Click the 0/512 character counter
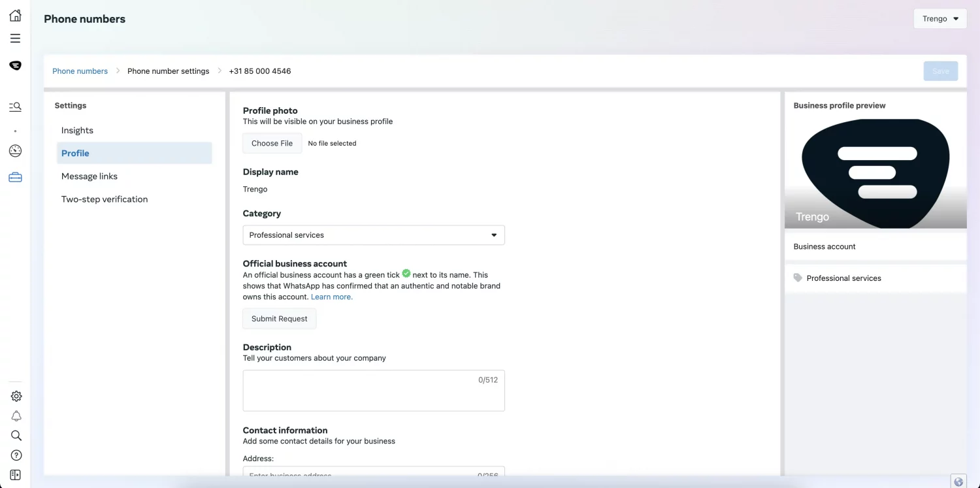The image size is (980, 488). (488, 380)
